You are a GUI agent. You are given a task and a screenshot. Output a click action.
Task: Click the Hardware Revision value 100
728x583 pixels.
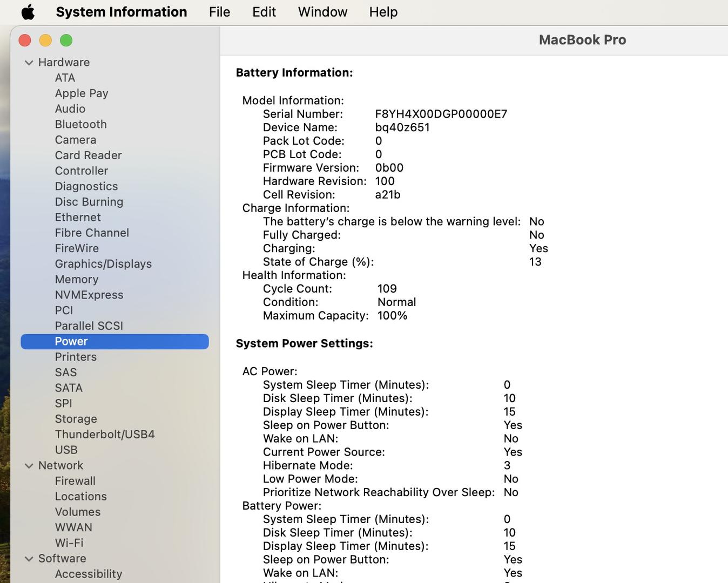(385, 181)
